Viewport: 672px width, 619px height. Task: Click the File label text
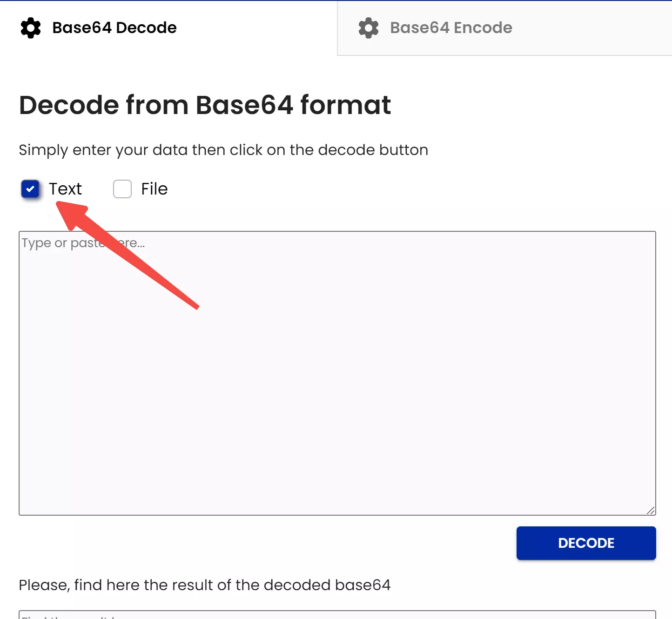point(154,189)
